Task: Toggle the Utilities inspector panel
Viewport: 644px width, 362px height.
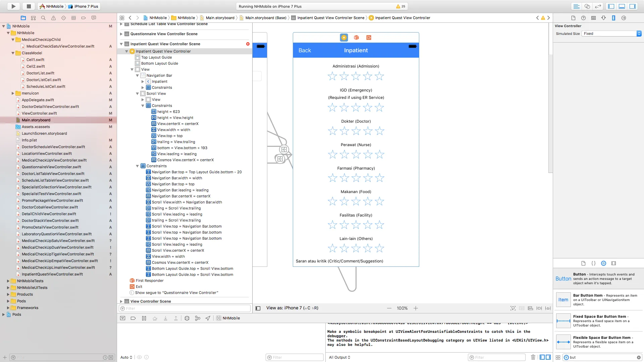Action: (632, 6)
